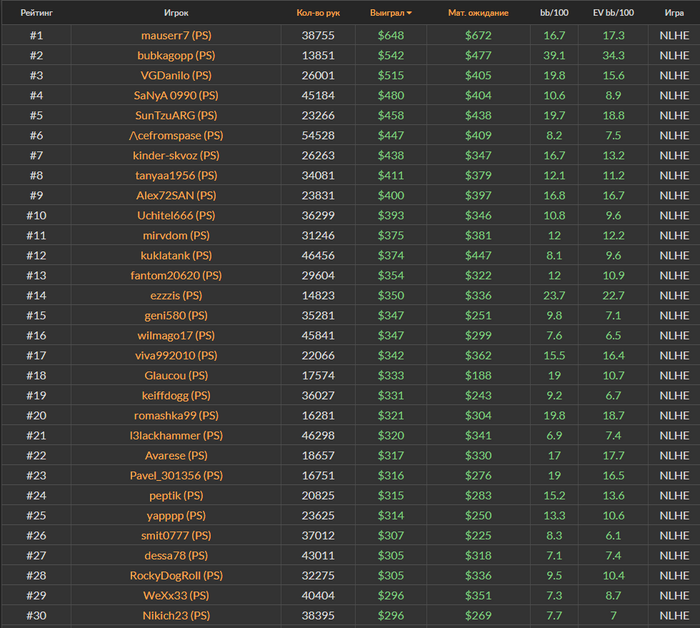700x628 pixels.
Task: Sort by EV bb/100 header
Action: pos(614,13)
